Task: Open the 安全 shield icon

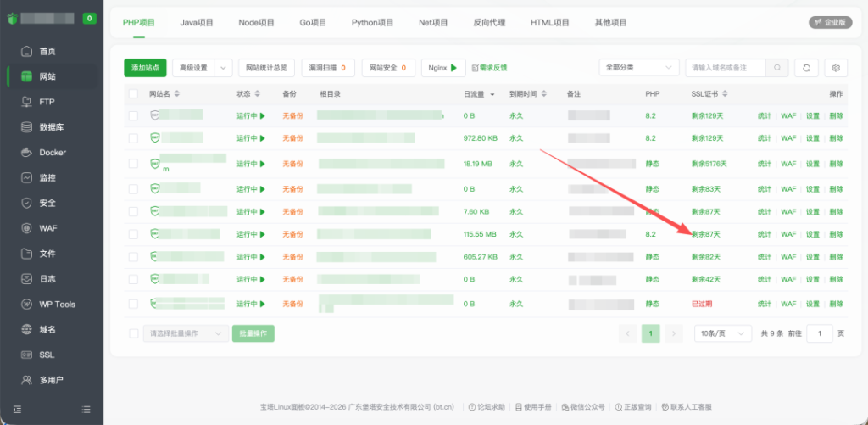Action: (26, 203)
